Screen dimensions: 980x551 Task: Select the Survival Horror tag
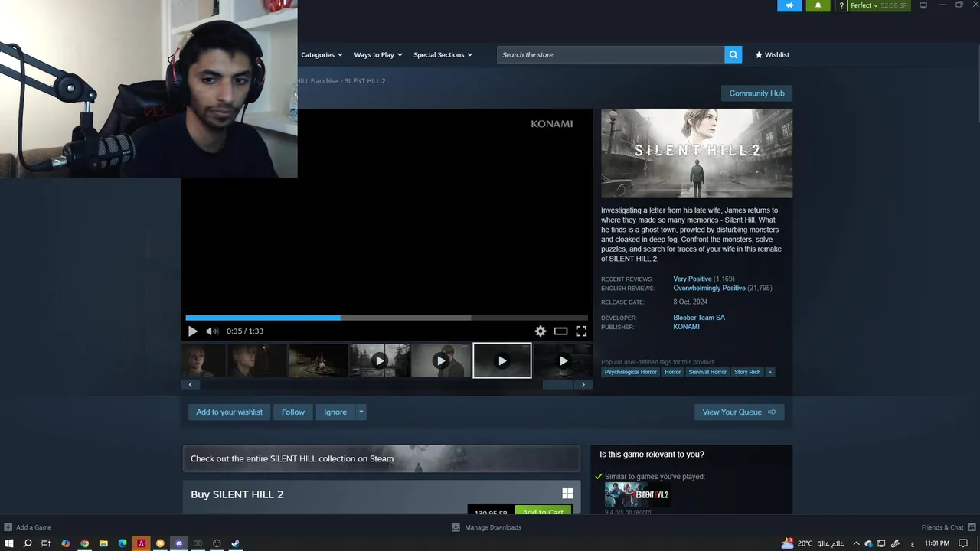pos(707,372)
